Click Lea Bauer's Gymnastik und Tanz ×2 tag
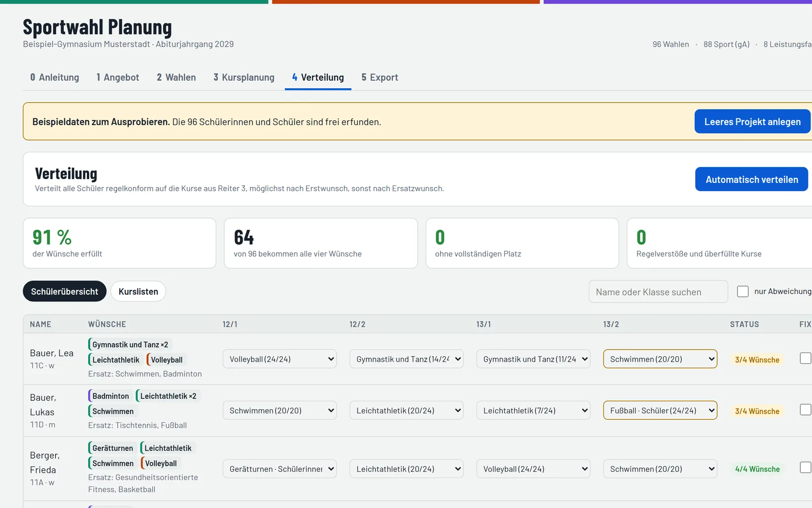 click(130, 344)
